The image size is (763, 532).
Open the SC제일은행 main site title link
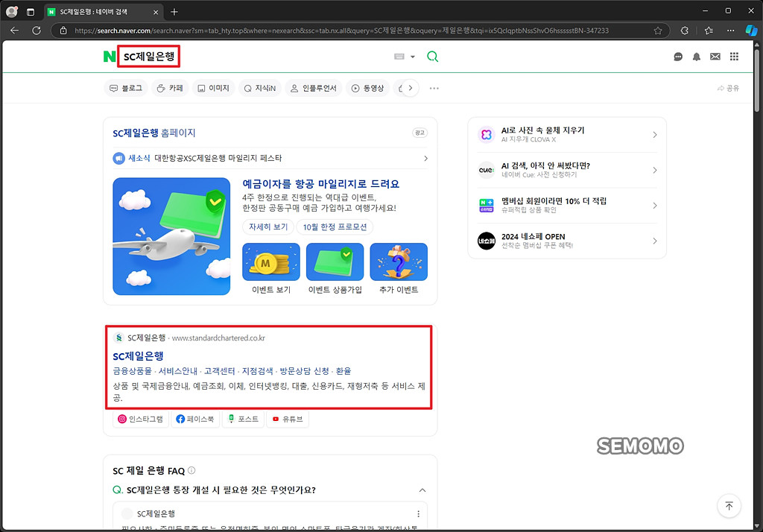[138, 356]
